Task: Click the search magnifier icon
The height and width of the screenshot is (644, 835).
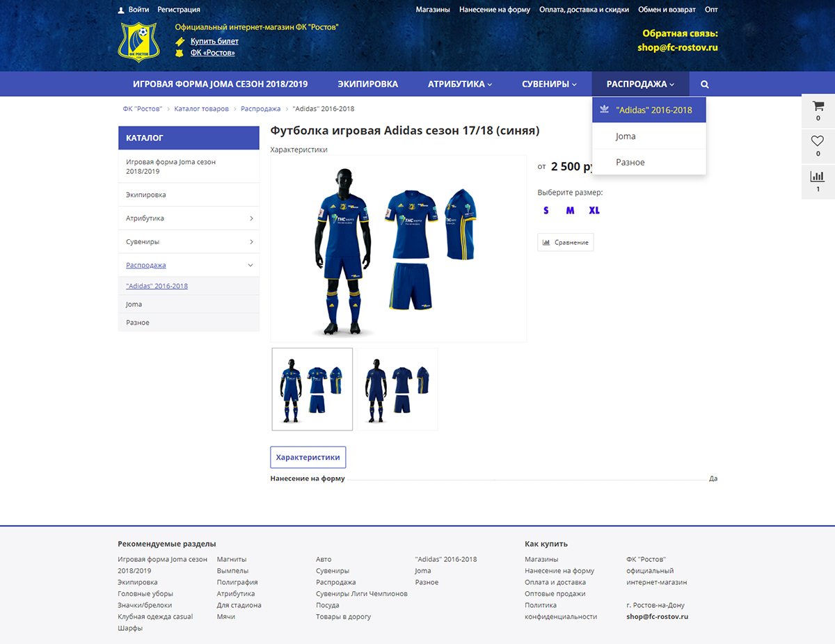Action: (x=705, y=84)
